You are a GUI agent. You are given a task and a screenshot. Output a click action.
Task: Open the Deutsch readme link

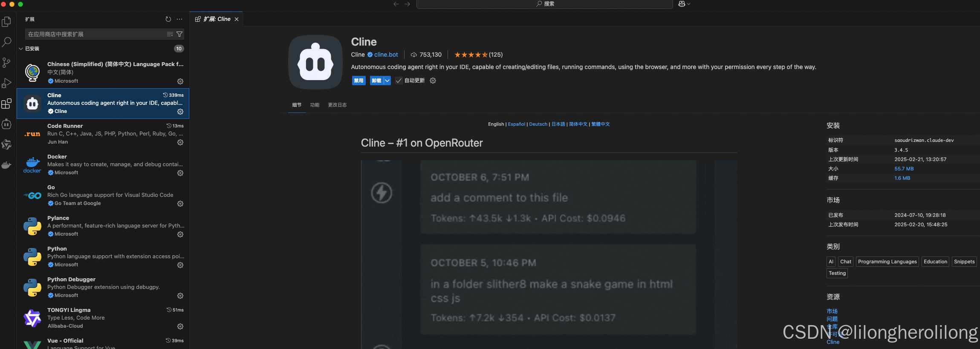(538, 124)
